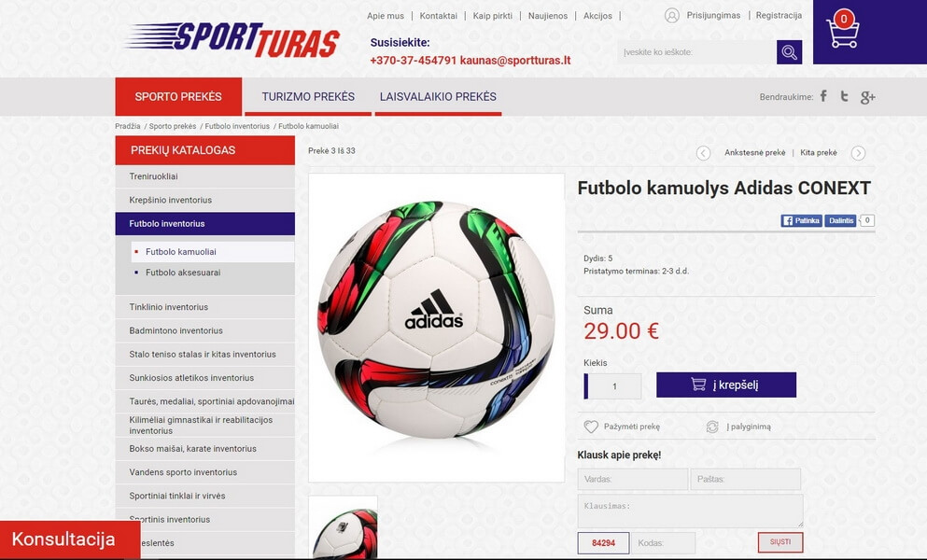Add to cart with Į krepšelį button
927x560 pixels.
(726, 385)
